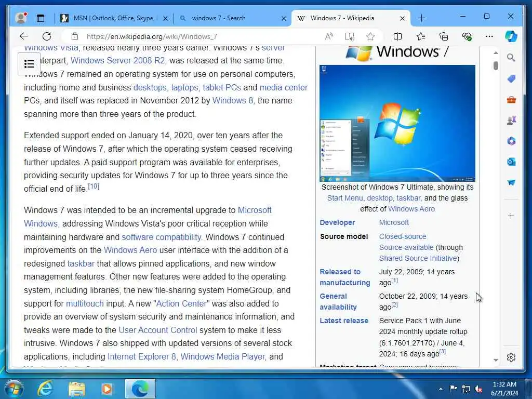532x399 pixels.
Task: Open sidebar Drop paper plane icon
Action: click(x=511, y=182)
